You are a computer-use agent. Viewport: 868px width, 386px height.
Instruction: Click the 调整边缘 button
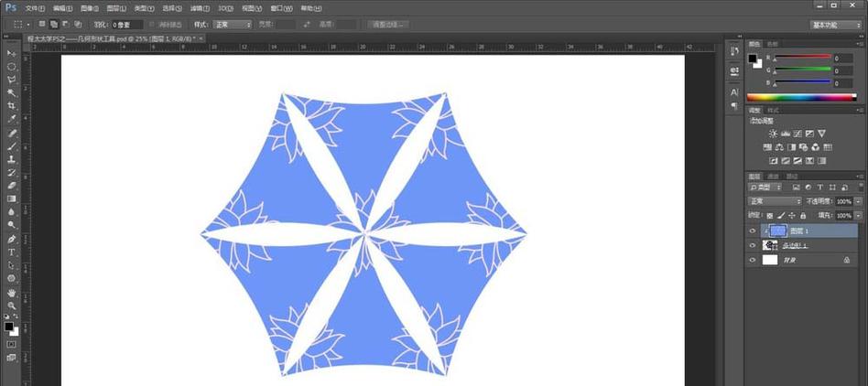[388, 25]
